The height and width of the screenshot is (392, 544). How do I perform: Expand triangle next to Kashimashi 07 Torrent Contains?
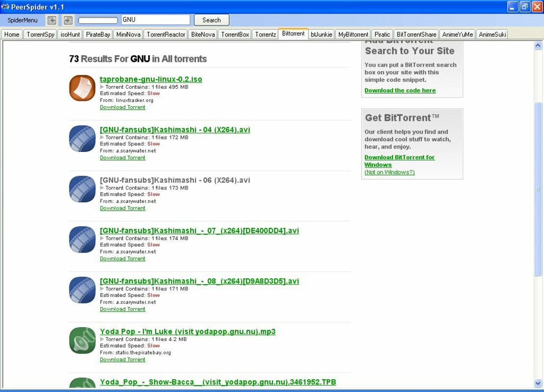pos(102,238)
